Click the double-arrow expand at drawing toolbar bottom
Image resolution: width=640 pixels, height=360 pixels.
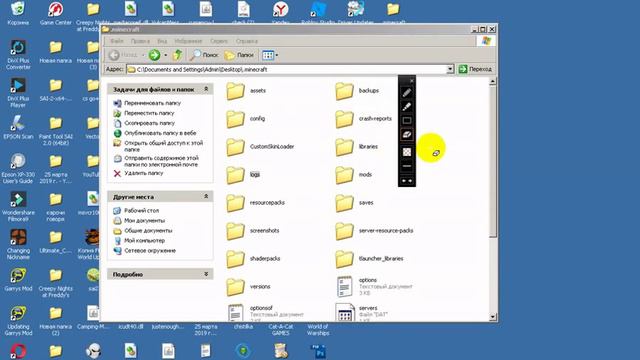[x=407, y=181]
